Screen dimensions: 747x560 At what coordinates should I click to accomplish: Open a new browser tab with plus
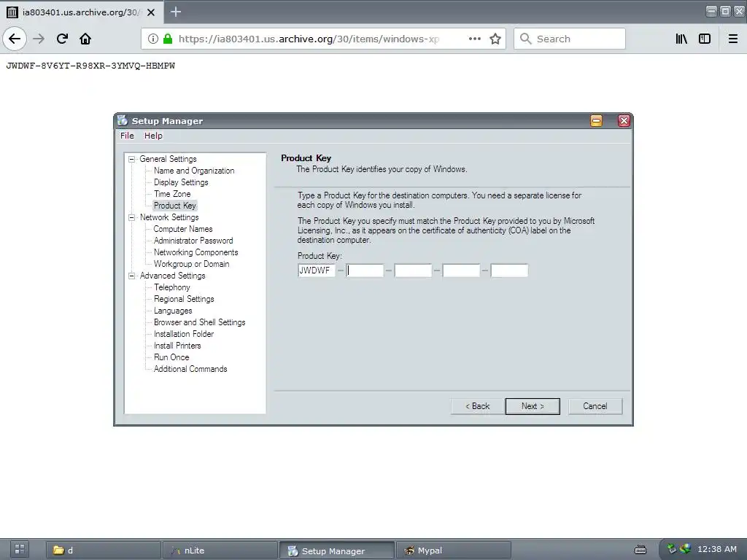pos(175,12)
